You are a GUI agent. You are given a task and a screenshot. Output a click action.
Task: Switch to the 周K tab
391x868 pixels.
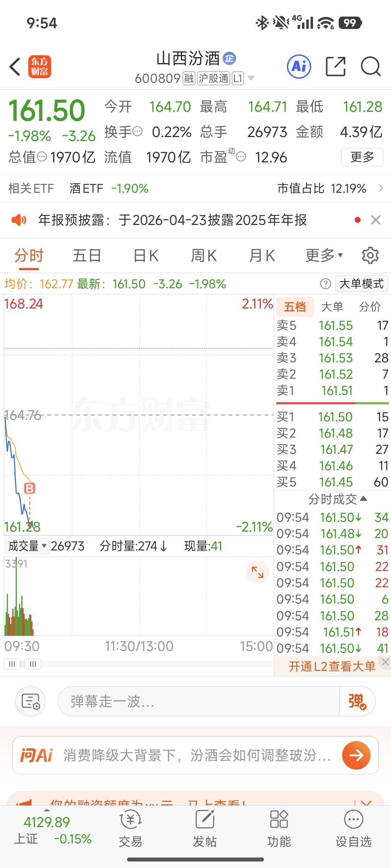pos(204,255)
